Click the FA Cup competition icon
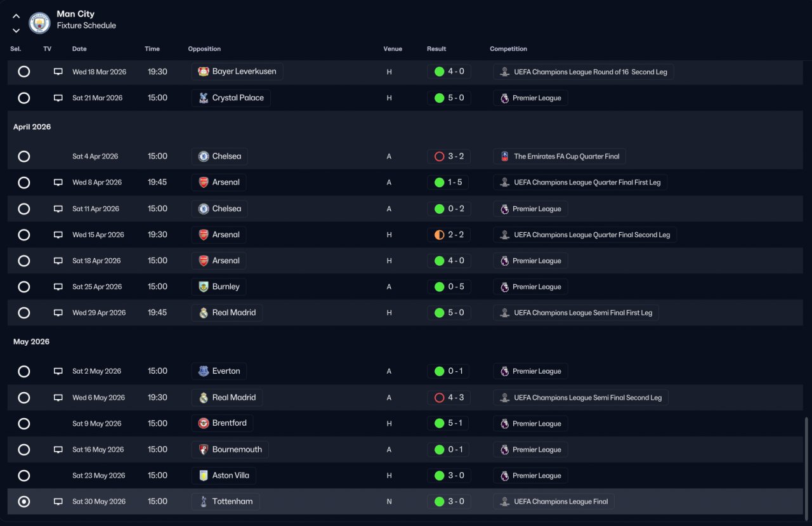812x526 pixels. pos(504,156)
